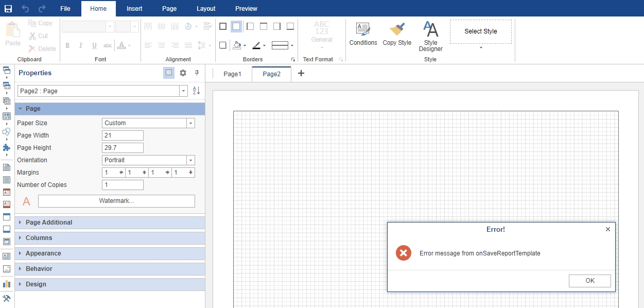The image size is (644, 308).
Task: Click the hammer and wrench tools icon
Action: [7, 298]
